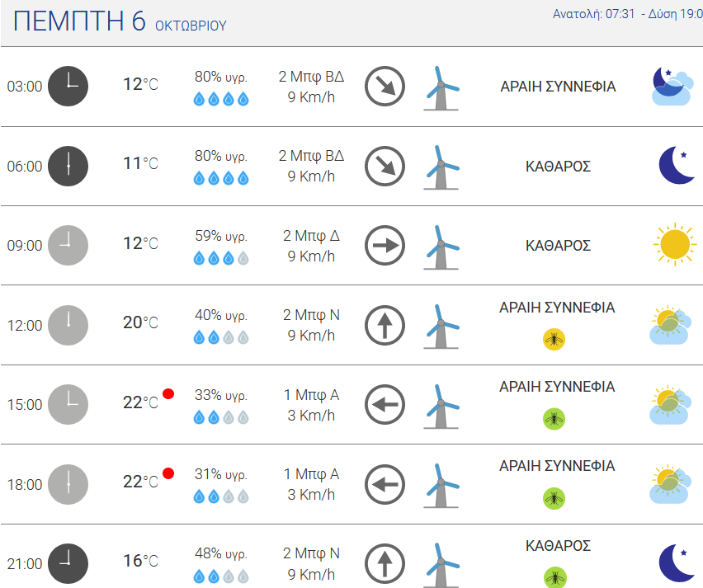Click the crescent moon icon at 06:00

pos(677,165)
